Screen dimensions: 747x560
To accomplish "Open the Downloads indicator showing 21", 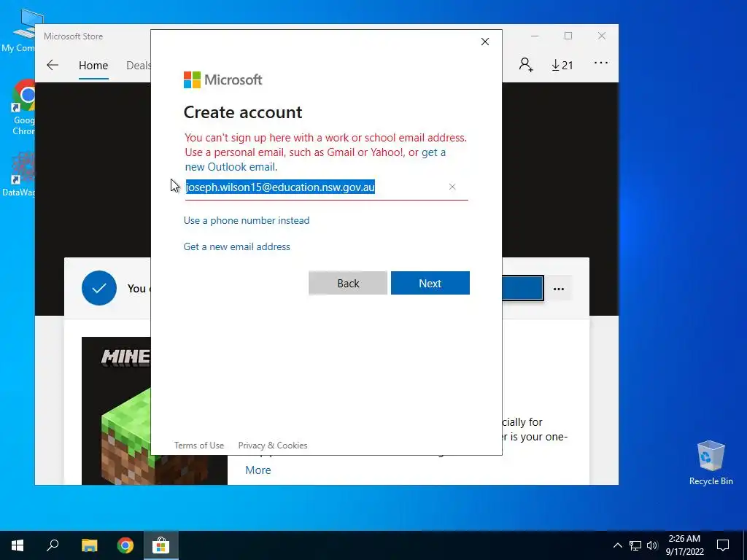I will tap(562, 65).
